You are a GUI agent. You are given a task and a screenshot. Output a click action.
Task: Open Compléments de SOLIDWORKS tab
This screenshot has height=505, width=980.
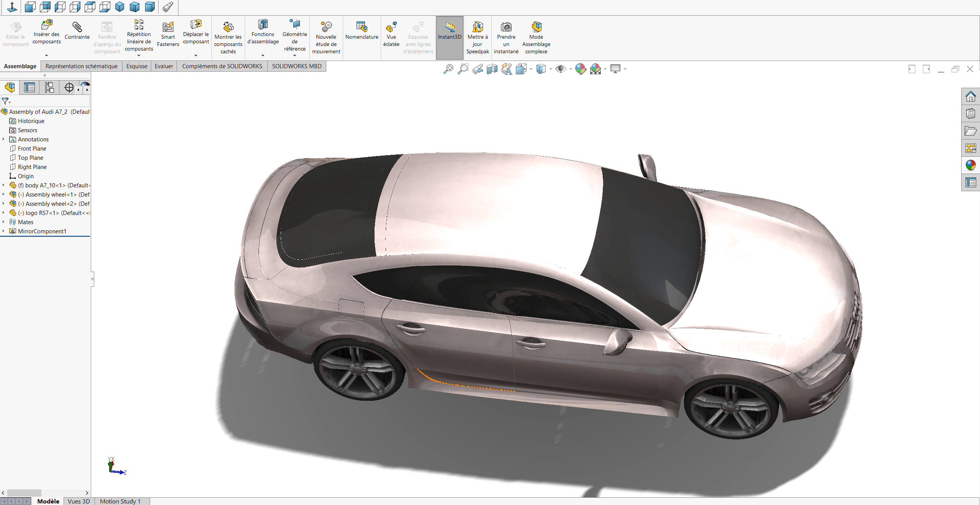(222, 66)
